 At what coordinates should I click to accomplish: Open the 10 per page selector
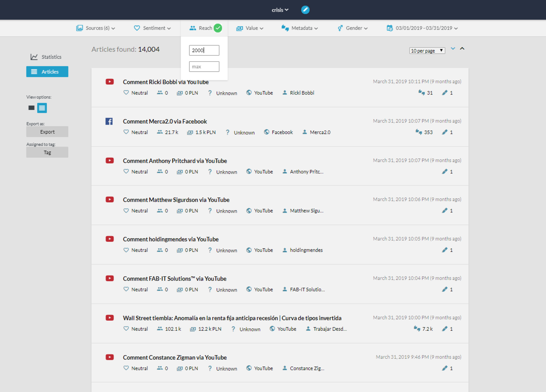pos(427,50)
